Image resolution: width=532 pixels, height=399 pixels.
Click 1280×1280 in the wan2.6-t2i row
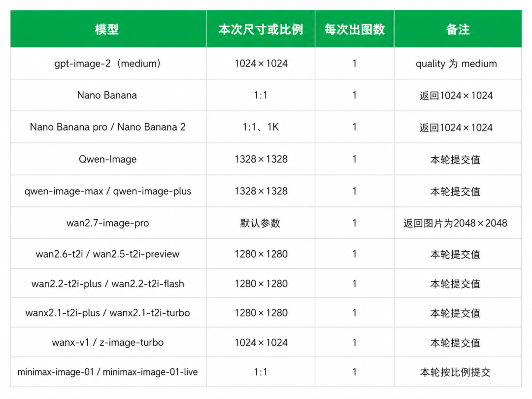[261, 254]
